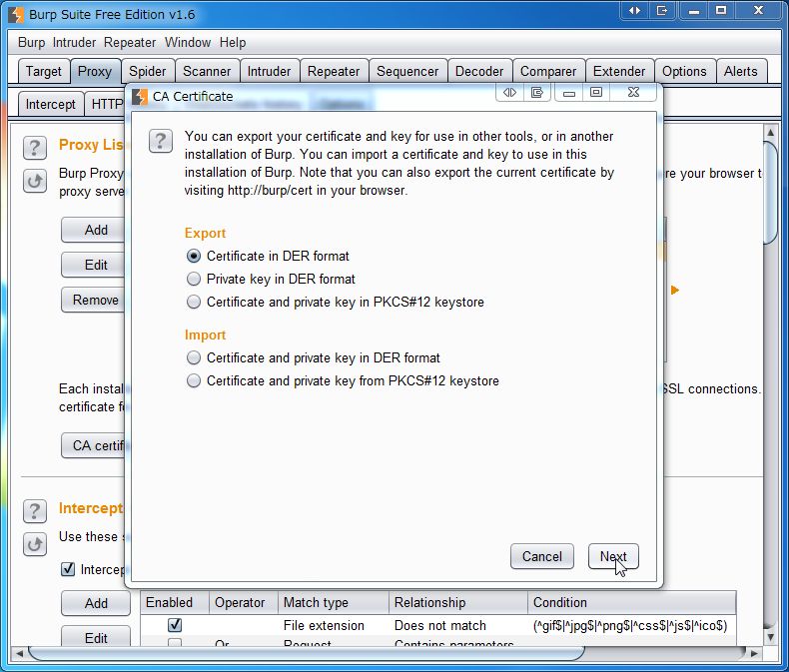Screen dimensions: 789x672
Task: Click the Cancel button
Action: click(542, 556)
